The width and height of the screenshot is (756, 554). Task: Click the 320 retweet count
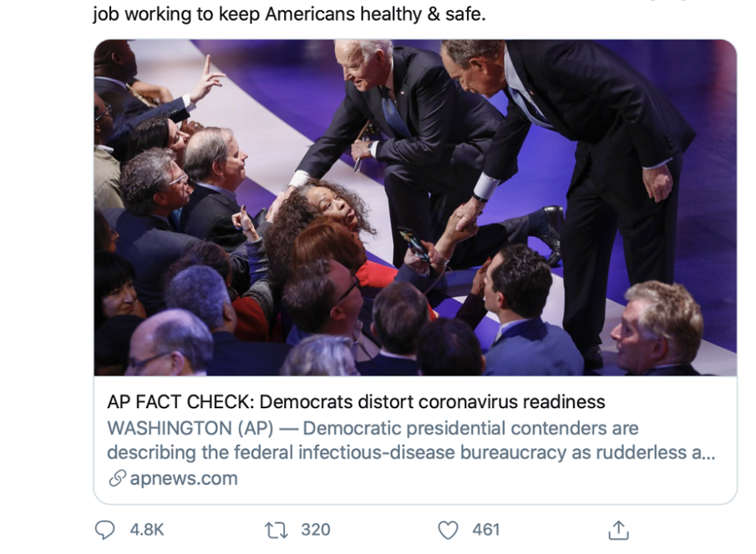pyautogui.click(x=315, y=530)
